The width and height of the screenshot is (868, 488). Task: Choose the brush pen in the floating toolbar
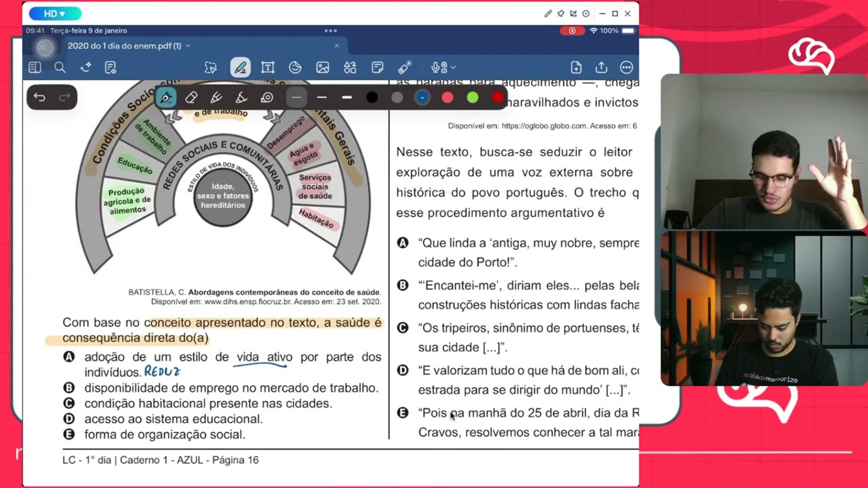(216, 98)
